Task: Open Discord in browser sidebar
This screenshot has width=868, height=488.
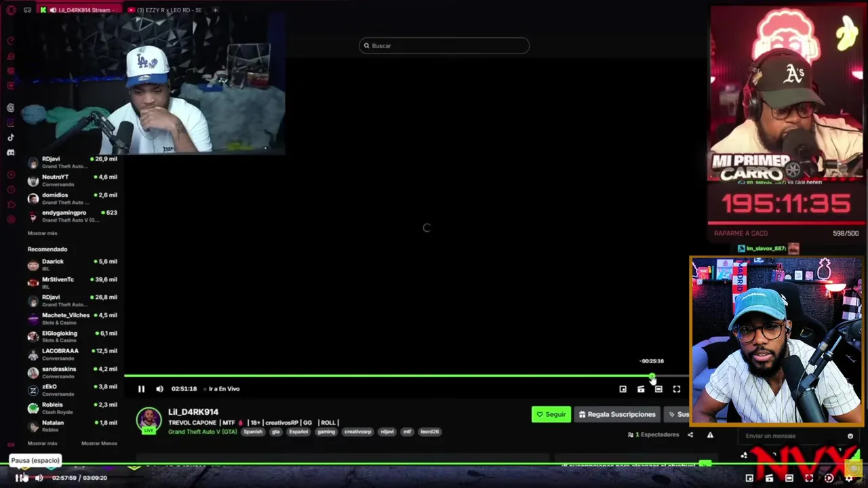Action: (x=10, y=152)
